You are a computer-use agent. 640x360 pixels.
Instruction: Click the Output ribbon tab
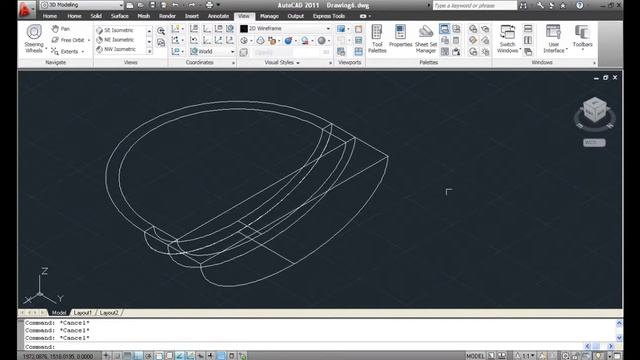296,16
